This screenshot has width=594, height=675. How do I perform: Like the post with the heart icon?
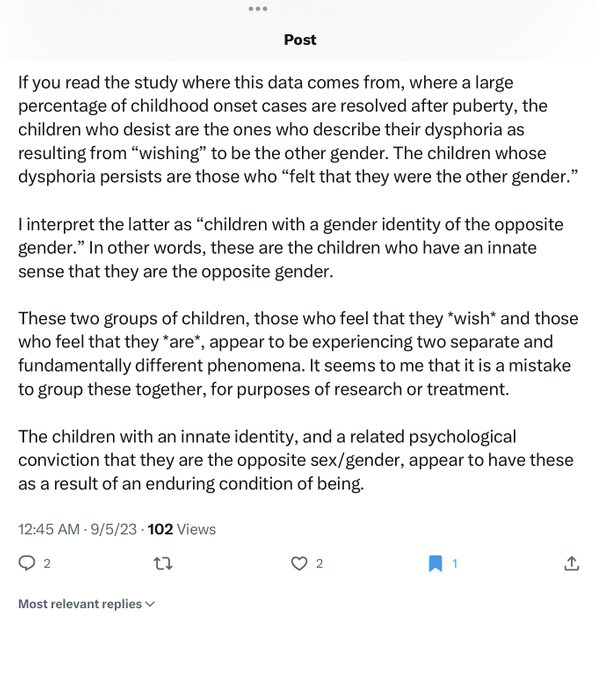(299, 563)
